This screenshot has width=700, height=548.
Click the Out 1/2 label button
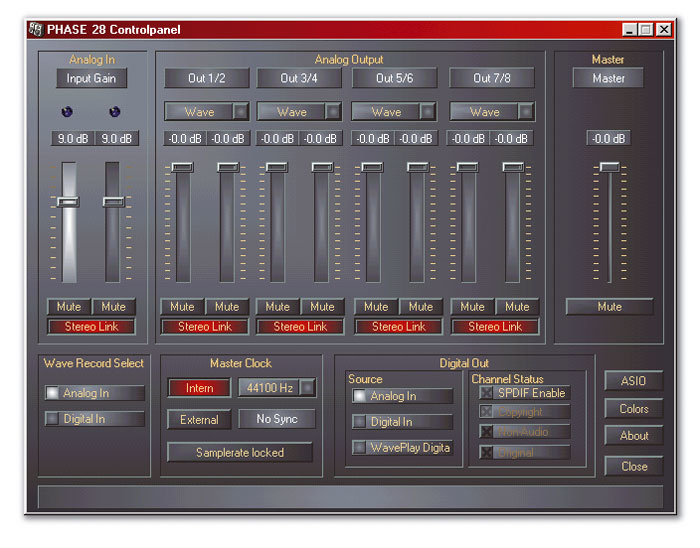tap(207, 78)
